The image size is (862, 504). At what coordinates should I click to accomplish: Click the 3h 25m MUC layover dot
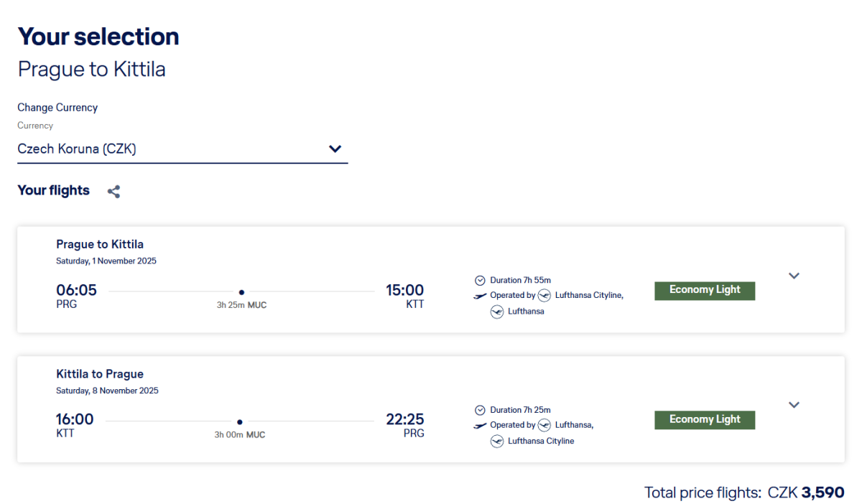tap(241, 292)
